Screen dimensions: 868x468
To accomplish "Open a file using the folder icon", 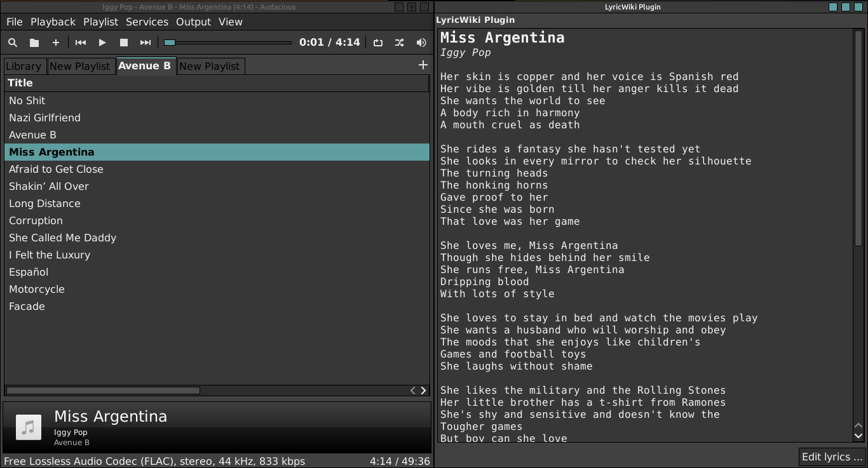I will tap(34, 42).
